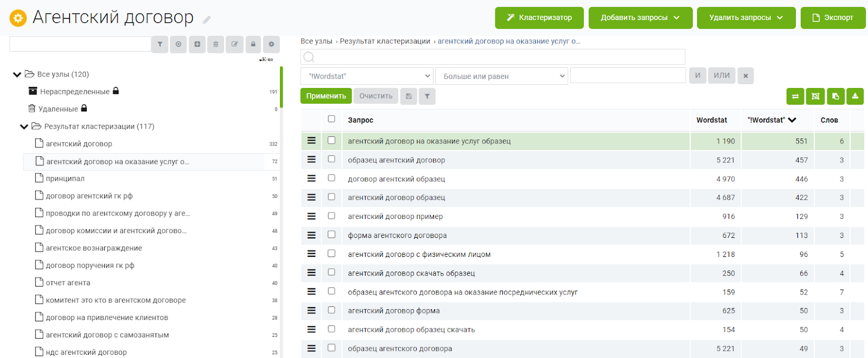Click the 'Кластеризатор' button

539,17
